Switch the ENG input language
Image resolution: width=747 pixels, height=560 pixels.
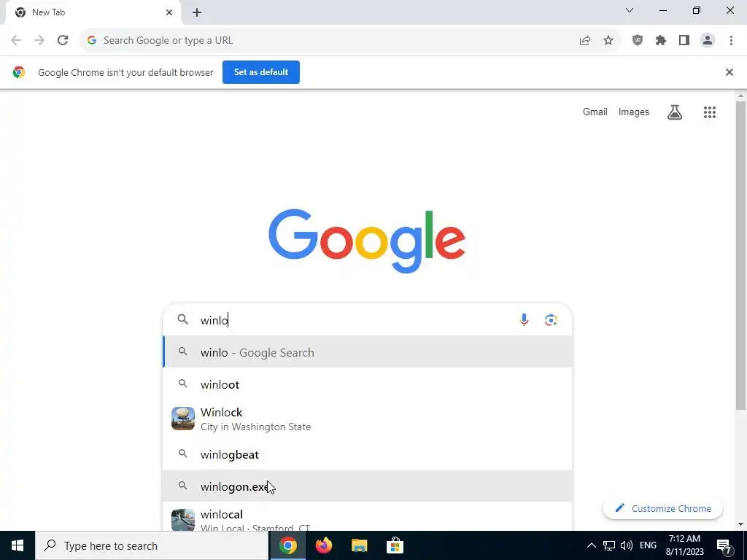tap(648, 545)
